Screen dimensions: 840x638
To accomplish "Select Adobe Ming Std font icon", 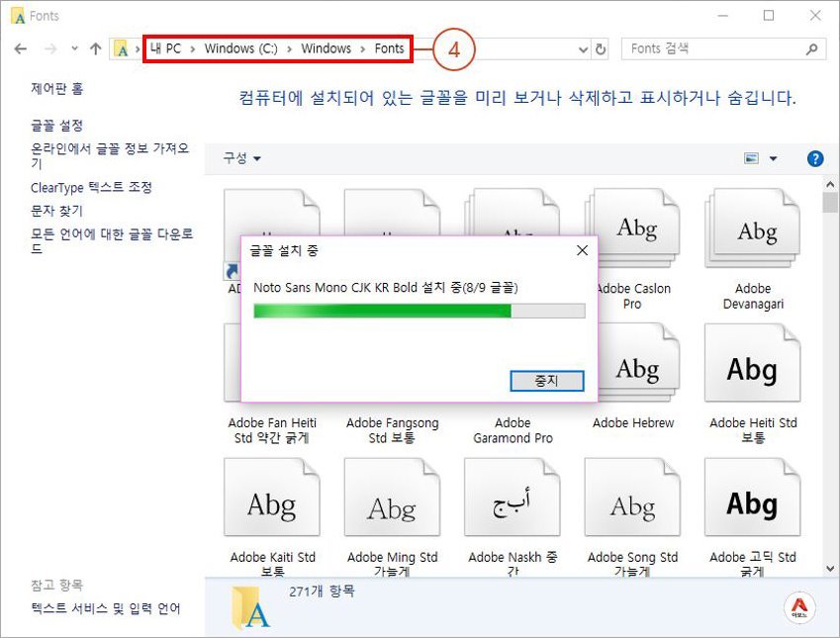I will (392, 498).
